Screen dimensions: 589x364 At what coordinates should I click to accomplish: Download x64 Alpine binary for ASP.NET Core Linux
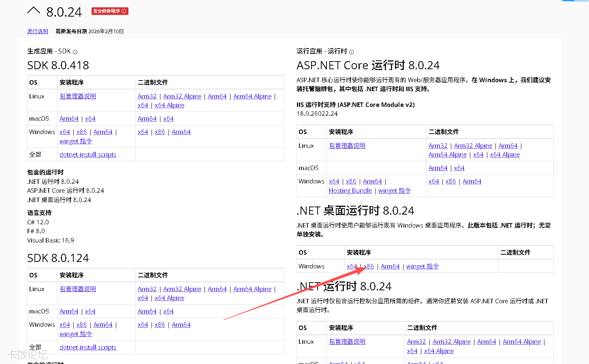click(505, 154)
